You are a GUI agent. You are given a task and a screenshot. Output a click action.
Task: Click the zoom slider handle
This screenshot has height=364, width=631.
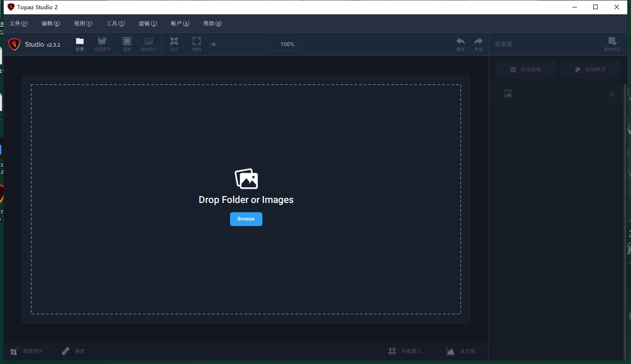coord(213,44)
